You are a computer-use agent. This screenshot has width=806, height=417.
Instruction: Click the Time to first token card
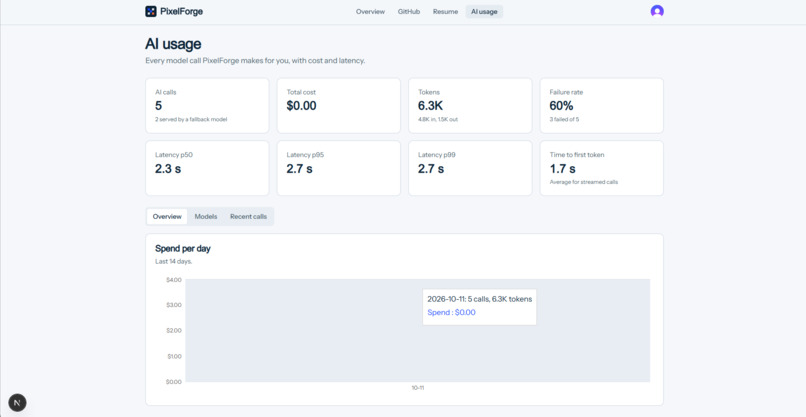[601, 168]
